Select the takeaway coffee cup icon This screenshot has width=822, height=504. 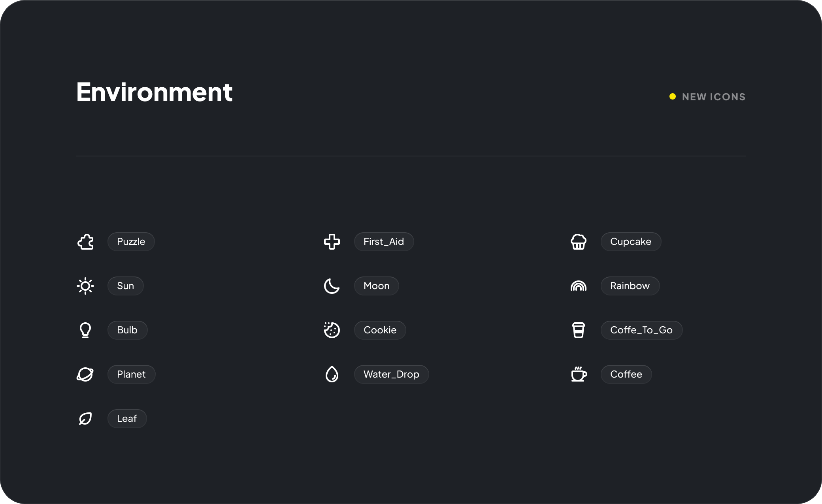(579, 330)
